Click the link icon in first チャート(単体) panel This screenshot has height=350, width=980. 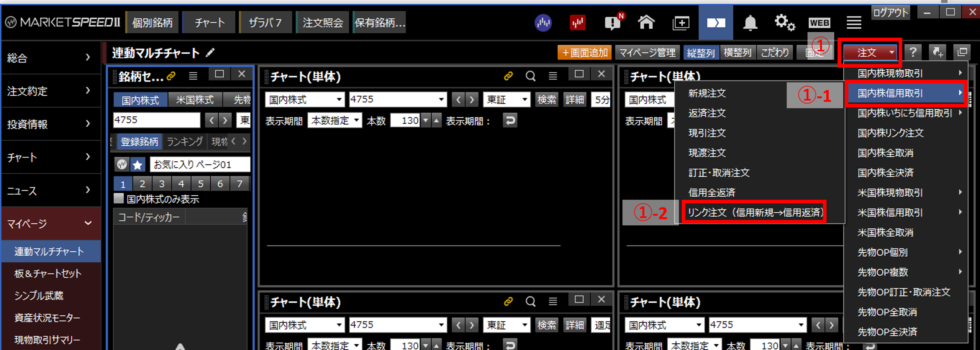coord(508,76)
